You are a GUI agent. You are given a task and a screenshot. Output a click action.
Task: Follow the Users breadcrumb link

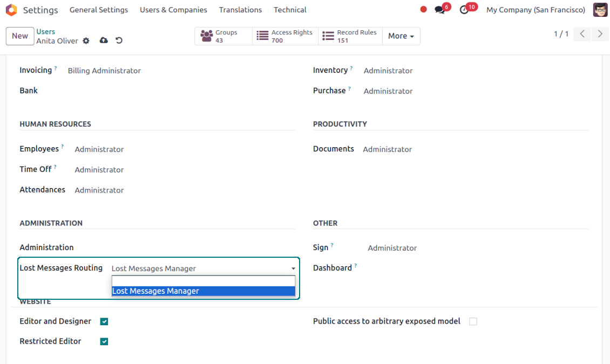click(46, 32)
